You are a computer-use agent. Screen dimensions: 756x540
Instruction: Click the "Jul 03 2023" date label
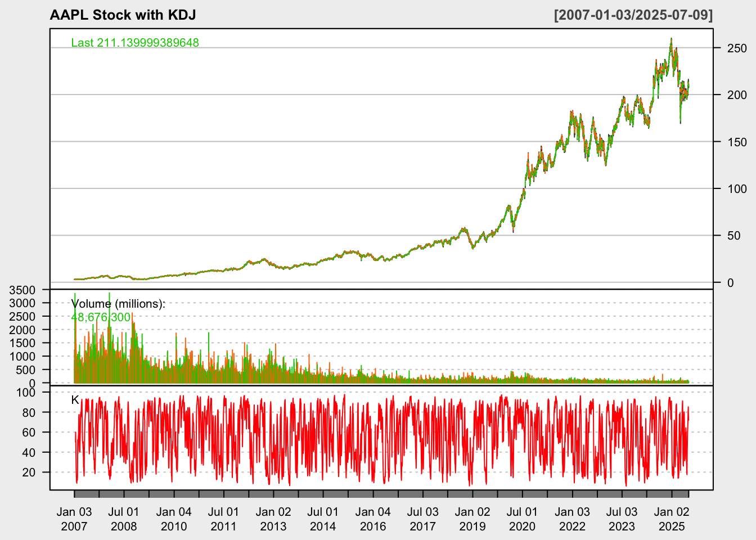coord(622,519)
